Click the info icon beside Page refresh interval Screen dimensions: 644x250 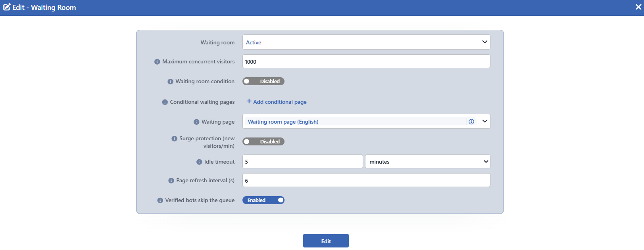point(171,181)
